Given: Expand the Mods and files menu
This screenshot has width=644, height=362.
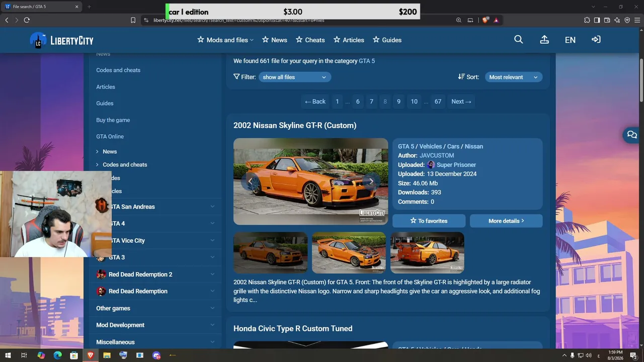Looking at the screenshot, I should click(225, 40).
